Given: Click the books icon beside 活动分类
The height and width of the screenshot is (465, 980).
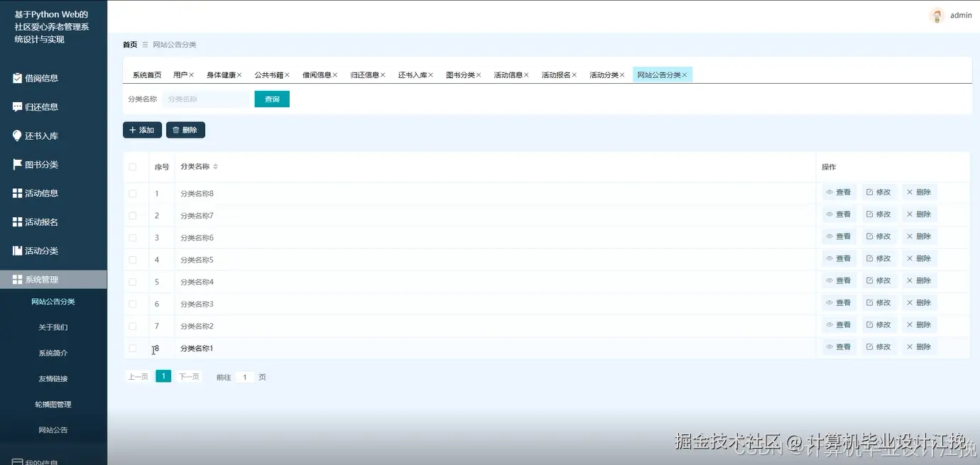Looking at the screenshot, I should coord(17,251).
